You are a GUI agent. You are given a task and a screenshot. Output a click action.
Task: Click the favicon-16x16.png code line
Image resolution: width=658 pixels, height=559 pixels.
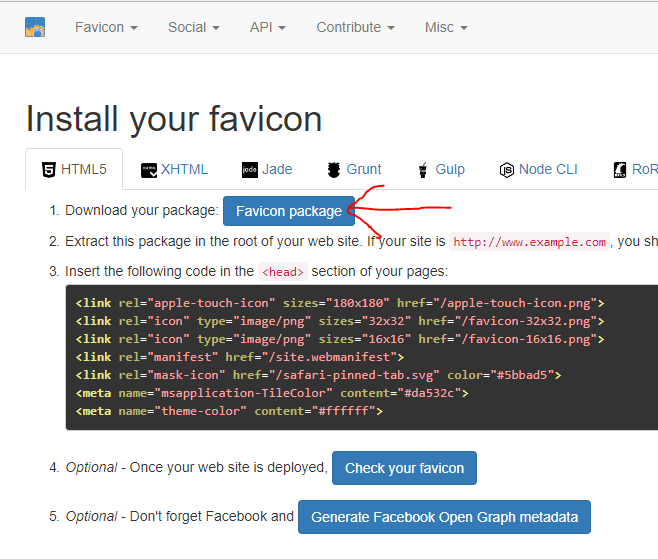340,339
